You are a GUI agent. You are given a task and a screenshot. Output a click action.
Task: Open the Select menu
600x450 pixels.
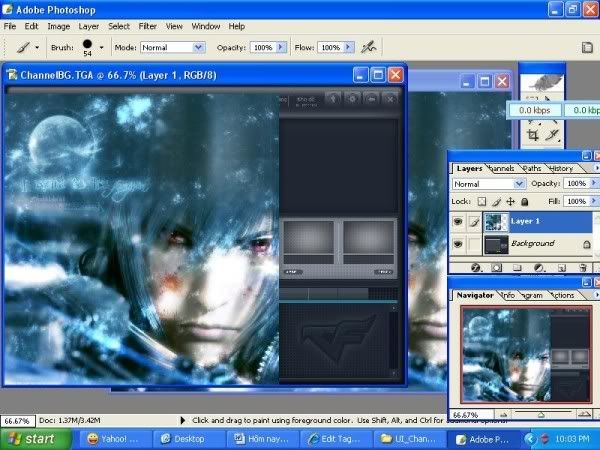tap(119, 26)
